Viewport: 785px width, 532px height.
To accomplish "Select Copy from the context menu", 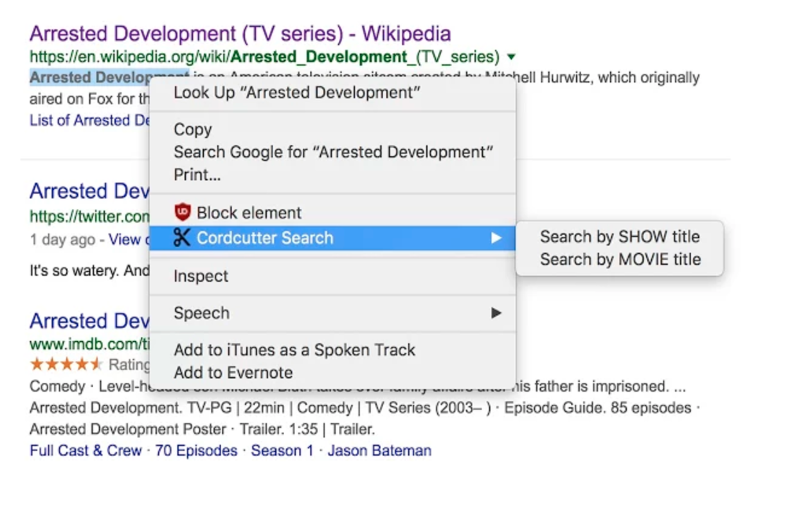I will pyautogui.click(x=193, y=130).
